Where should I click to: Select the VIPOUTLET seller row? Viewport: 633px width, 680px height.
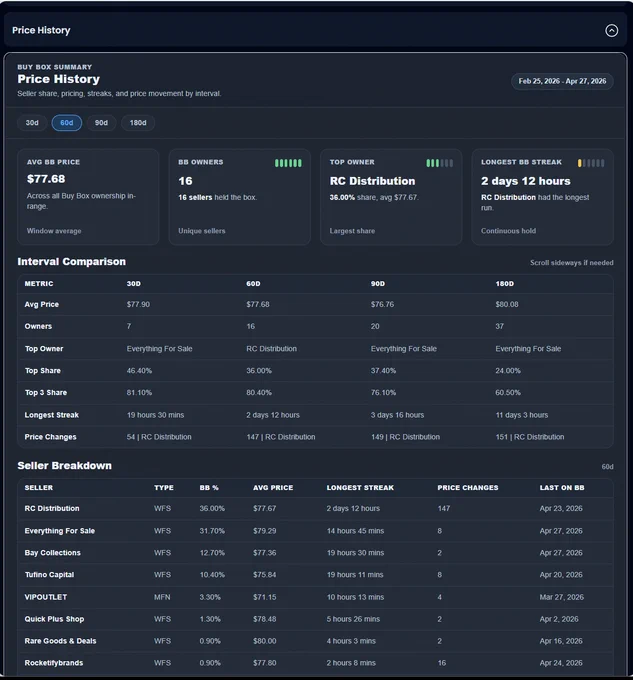(315, 597)
